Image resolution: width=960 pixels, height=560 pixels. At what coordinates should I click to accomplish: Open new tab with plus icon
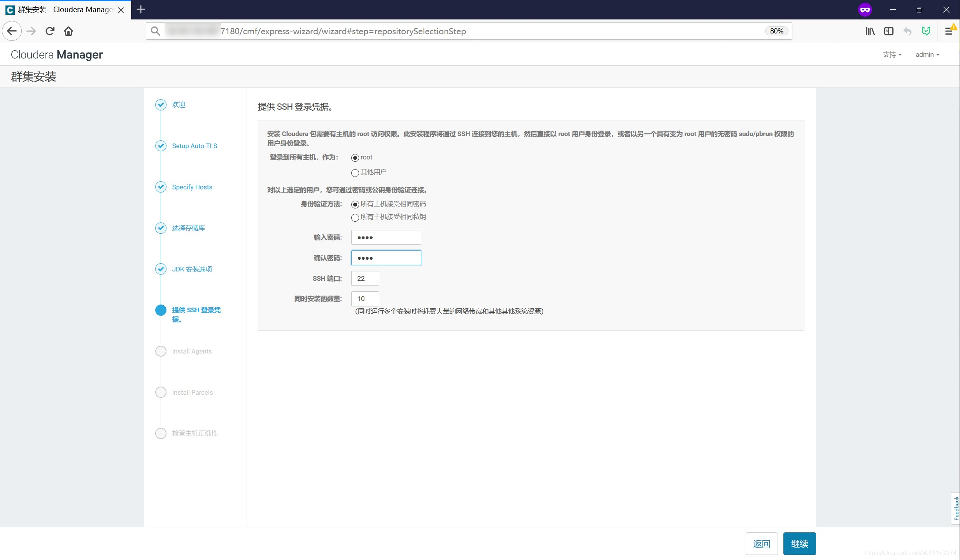pos(141,10)
